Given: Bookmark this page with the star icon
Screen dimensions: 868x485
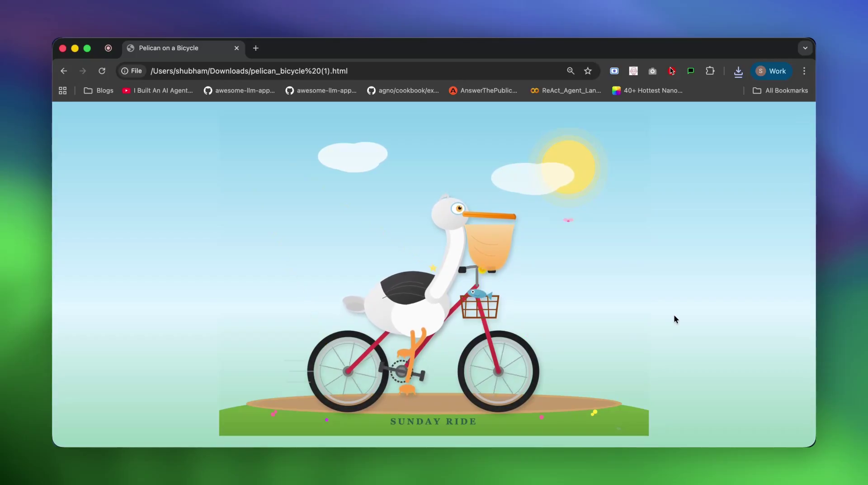Looking at the screenshot, I should coord(588,71).
